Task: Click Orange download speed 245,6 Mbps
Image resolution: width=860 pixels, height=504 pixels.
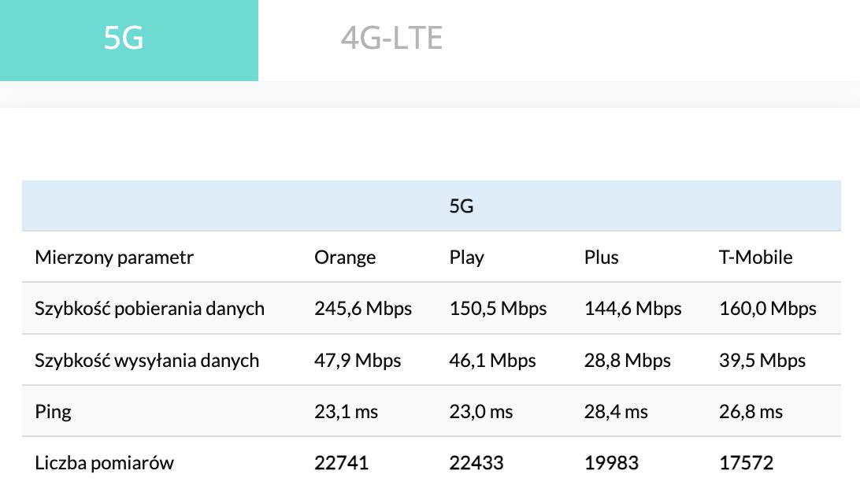Action: [363, 309]
